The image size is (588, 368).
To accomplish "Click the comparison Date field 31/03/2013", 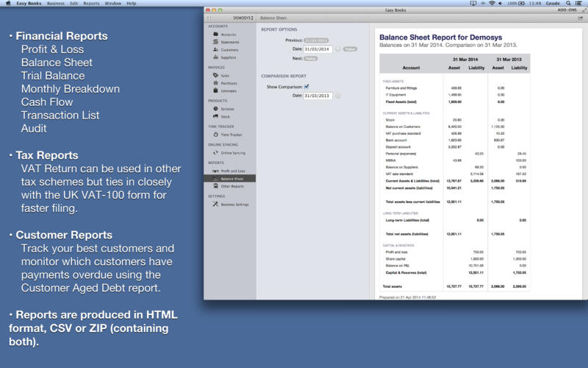I will pos(318,96).
